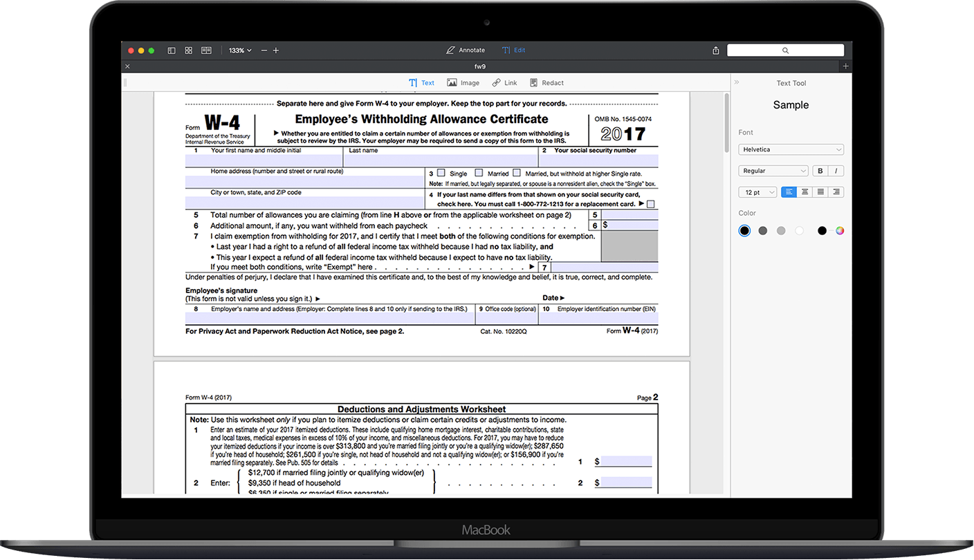974x560 pixels.
Task: Open the Helvetica font dropdown
Action: 791,149
